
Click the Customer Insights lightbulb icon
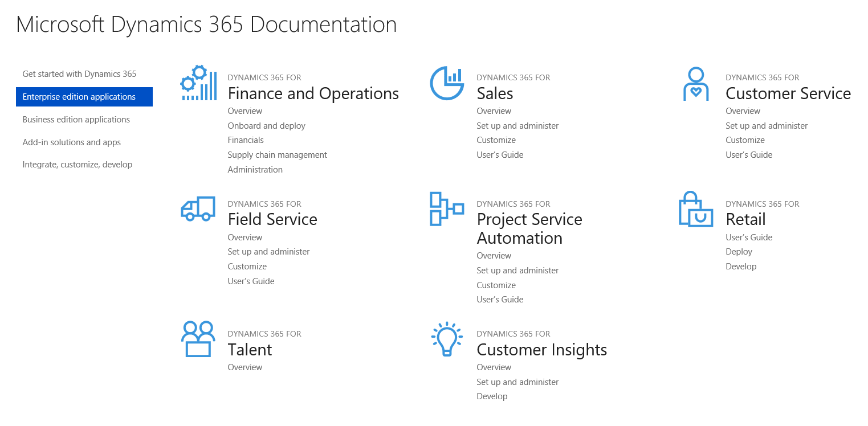click(447, 339)
